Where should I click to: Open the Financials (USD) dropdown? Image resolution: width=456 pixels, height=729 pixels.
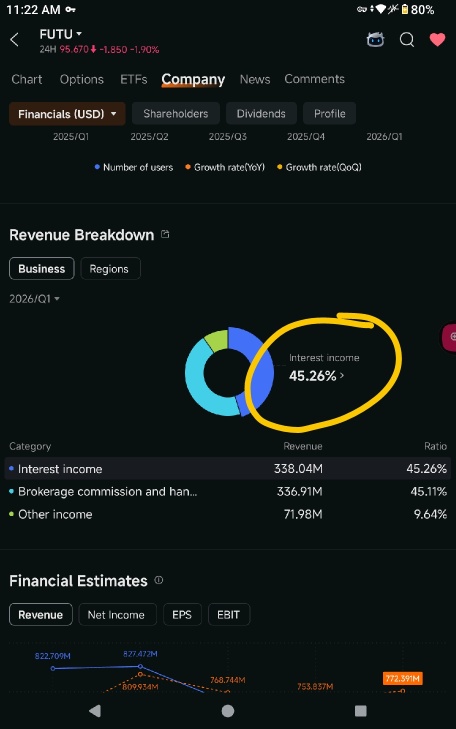click(x=67, y=114)
